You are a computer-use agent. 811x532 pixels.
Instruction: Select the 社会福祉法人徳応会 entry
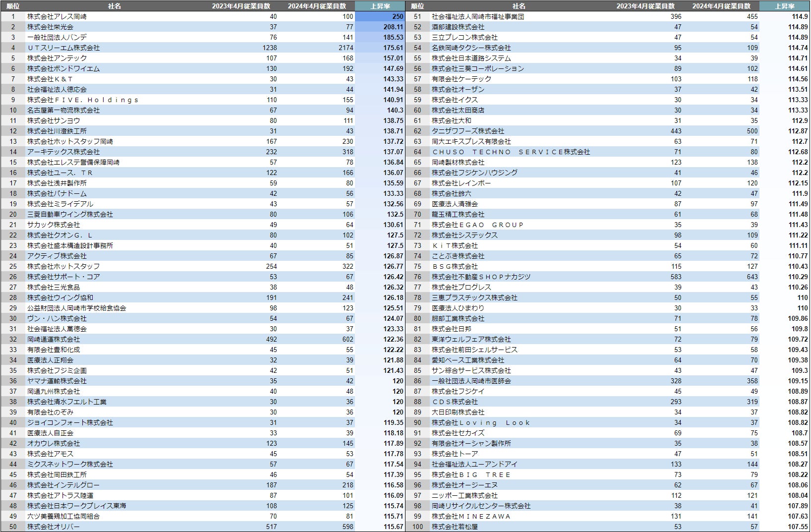click(x=57, y=89)
